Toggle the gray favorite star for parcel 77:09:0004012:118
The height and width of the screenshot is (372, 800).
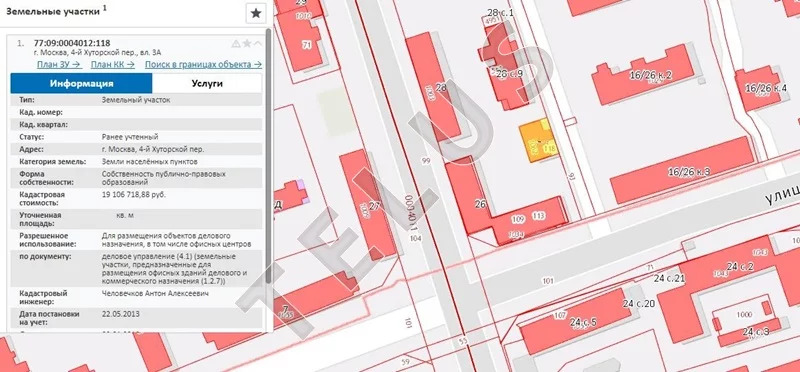click(x=247, y=44)
